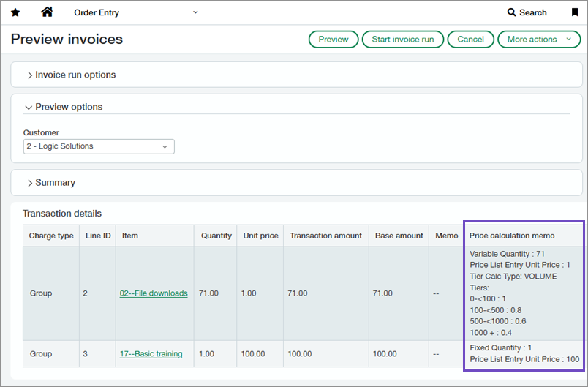Click the Base amount column header
588x387 pixels.
(399, 236)
